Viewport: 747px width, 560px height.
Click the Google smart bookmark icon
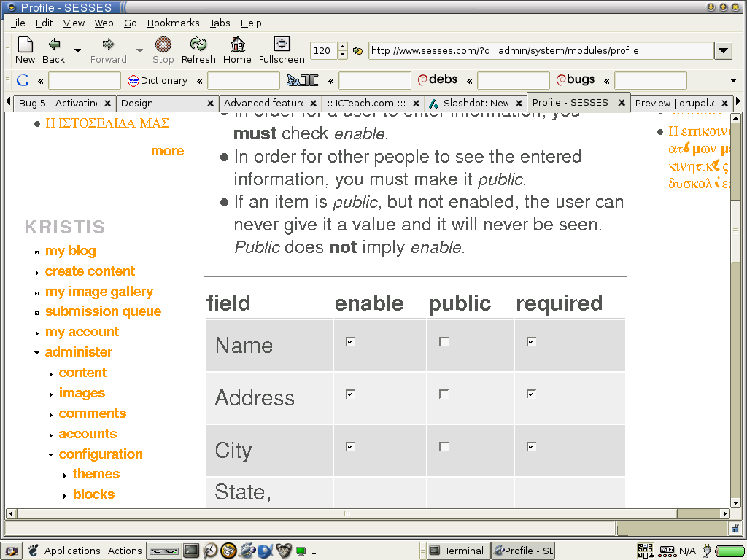[x=22, y=80]
